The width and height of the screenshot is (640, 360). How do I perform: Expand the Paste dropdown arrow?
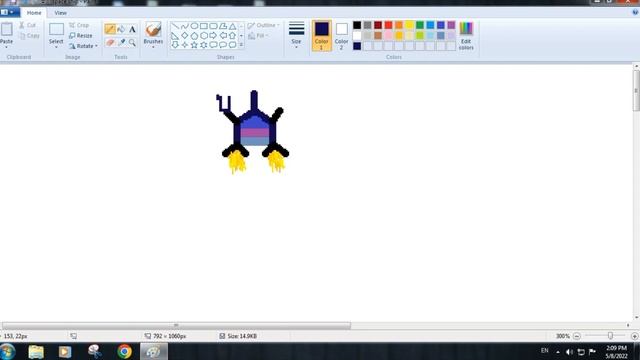[7, 47]
